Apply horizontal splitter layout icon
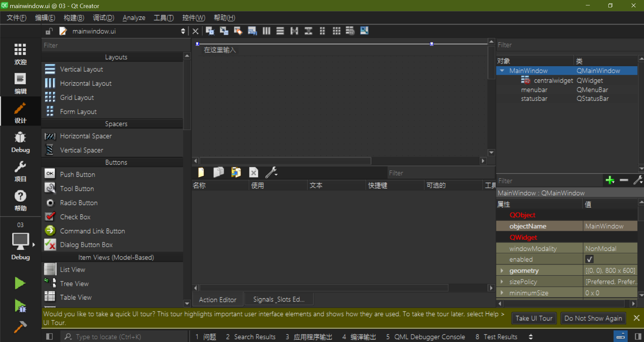The width and height of the screenshot is (644, 342). pos(294,31)
